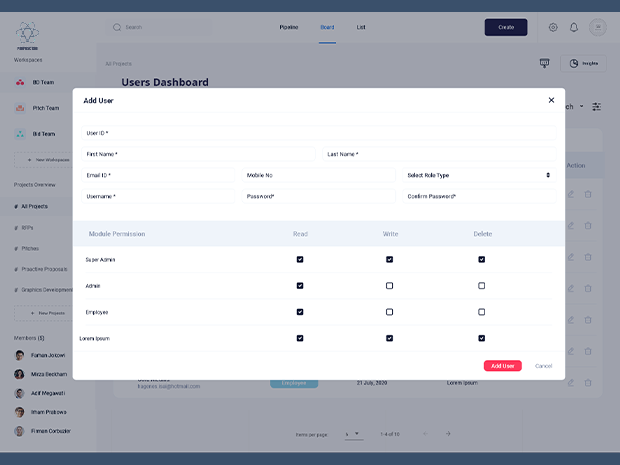This screenshot has width=620, height=465.
Task: Click the Add User button
Action: pyautogui.click(x=503, y=366)
